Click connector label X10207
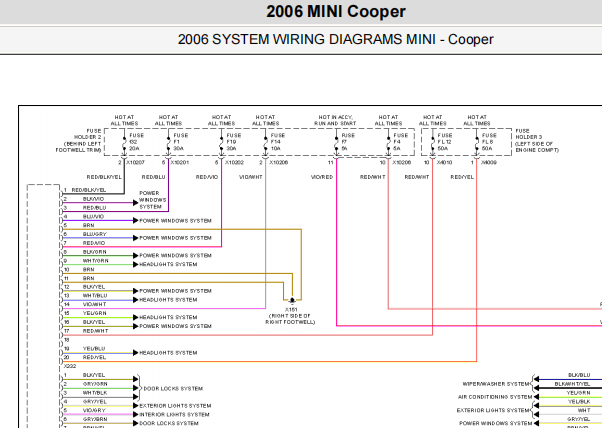 tap(136, 163)
